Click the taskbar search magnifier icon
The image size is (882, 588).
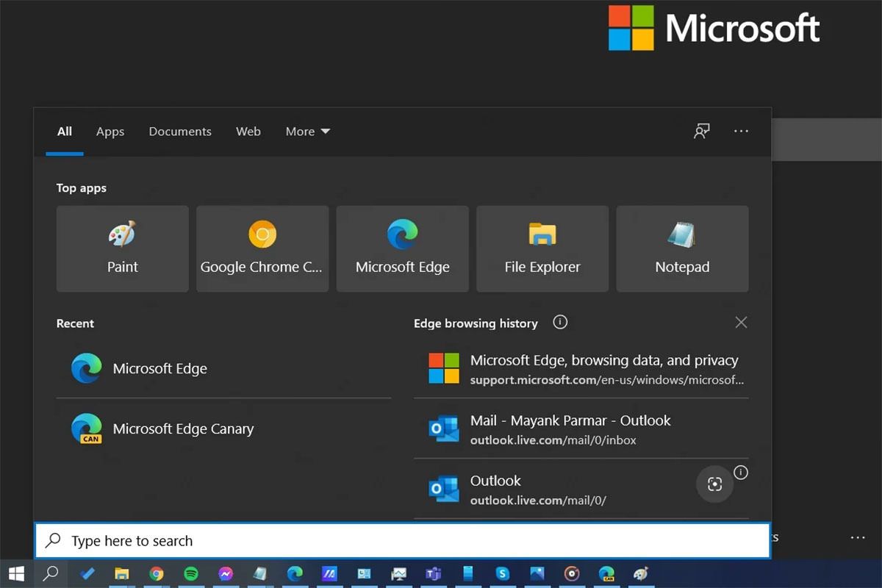51,573
